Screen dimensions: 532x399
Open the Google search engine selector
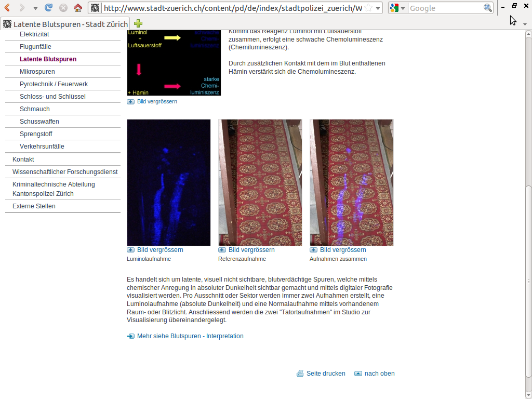point(397,8)
